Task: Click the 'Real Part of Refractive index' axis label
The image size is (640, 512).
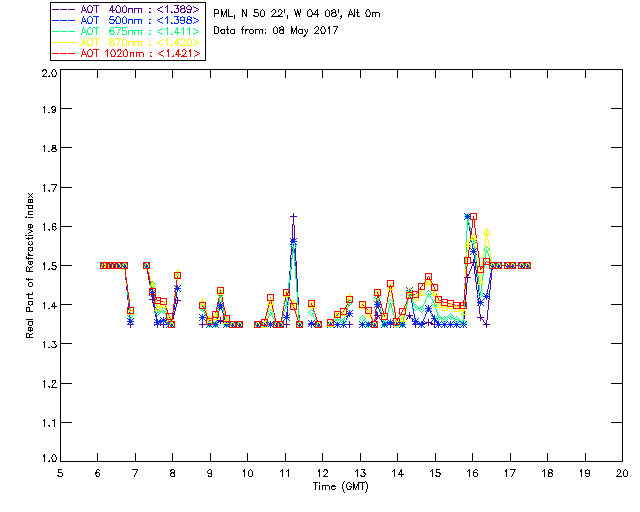Action: click(x=29, y=265)
